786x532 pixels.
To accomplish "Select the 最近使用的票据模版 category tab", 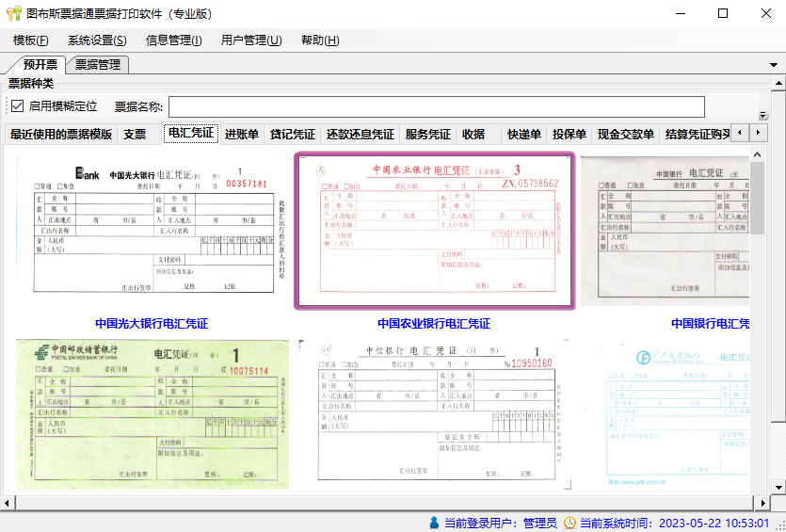I will 61,135.
